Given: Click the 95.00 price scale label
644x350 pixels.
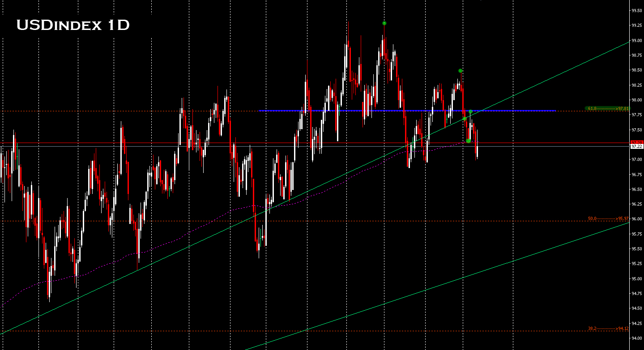Looking at the screenshot, I should (636, 278).
